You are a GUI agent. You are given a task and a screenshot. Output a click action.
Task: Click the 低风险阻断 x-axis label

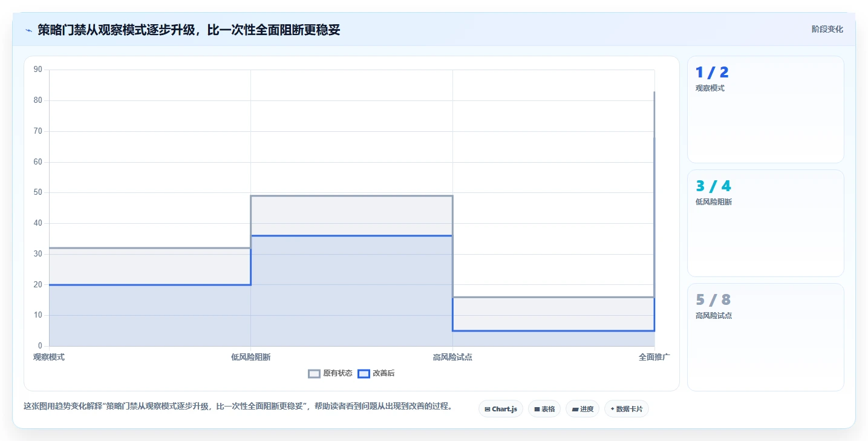(250, 358)
